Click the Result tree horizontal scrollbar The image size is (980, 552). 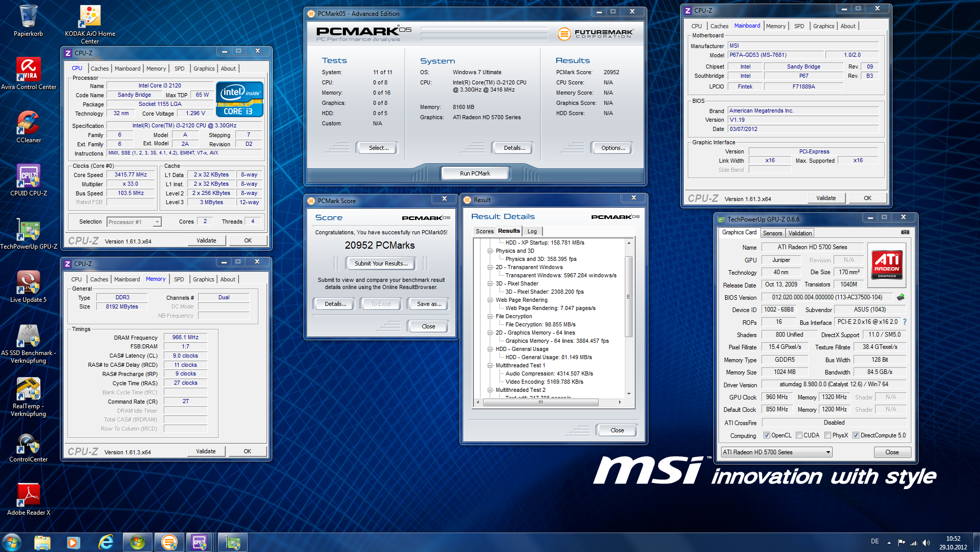coord(540,402)
